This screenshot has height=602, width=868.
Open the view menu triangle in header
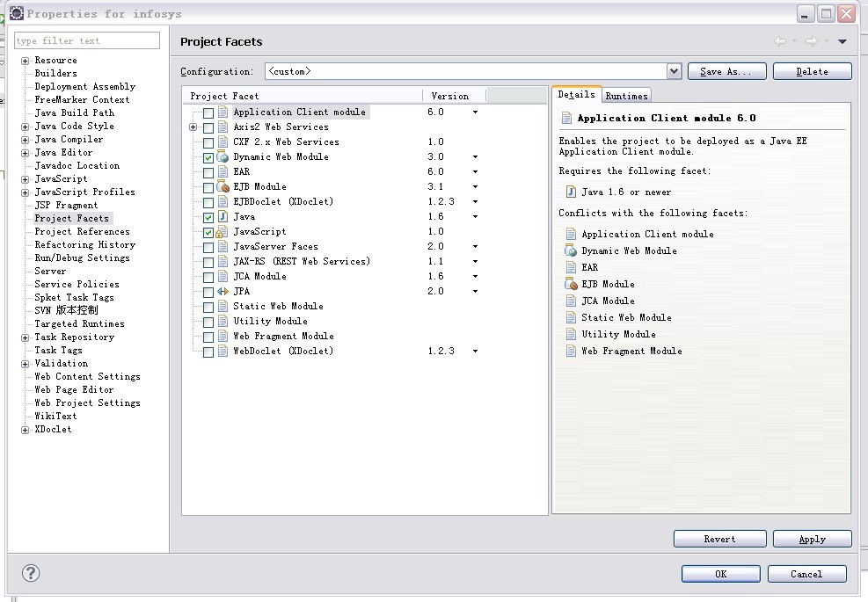[x=842, y=41]
